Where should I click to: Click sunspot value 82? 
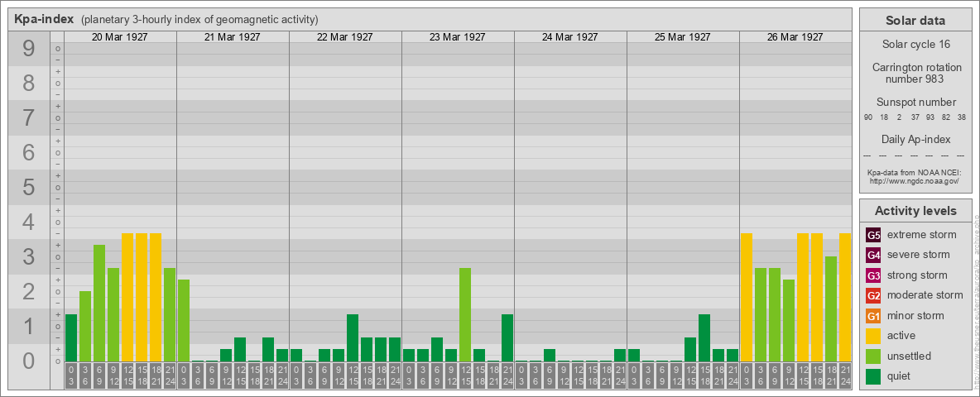pyautogui.click(x=945, y=118)
